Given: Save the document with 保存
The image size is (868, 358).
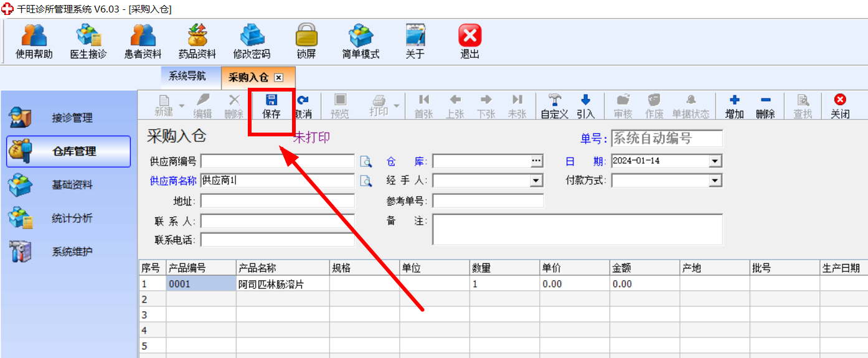Looking at the screenshot, I should click(x=271, y=106).
